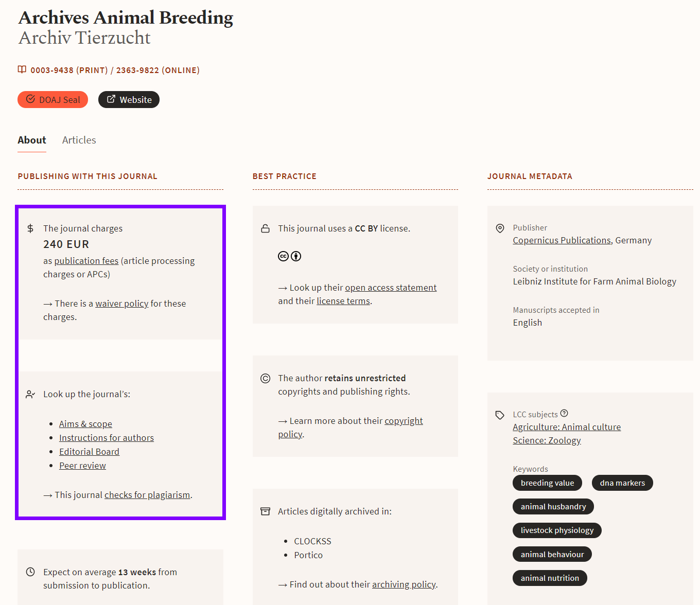The height and width of the screenshot is (605, 700).
Task: Click the LCC subjects help question-mark icon
Action: [x=564, y=413]
